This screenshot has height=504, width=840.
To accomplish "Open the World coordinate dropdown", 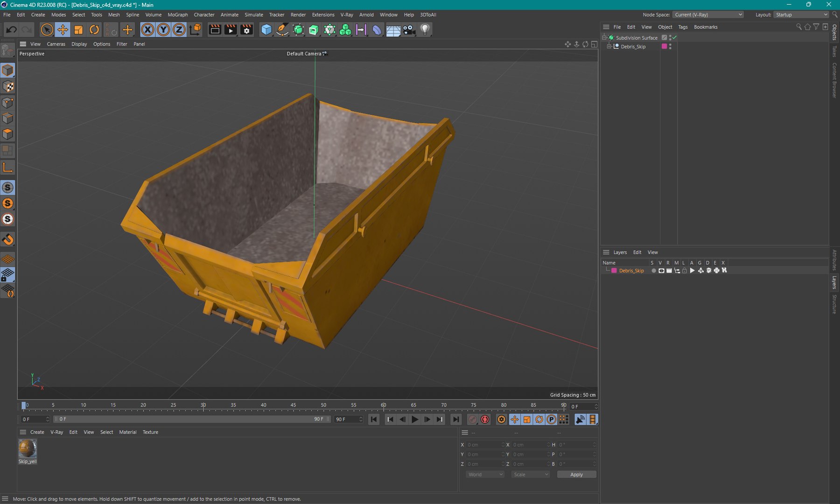I will (x=485, y=475).
